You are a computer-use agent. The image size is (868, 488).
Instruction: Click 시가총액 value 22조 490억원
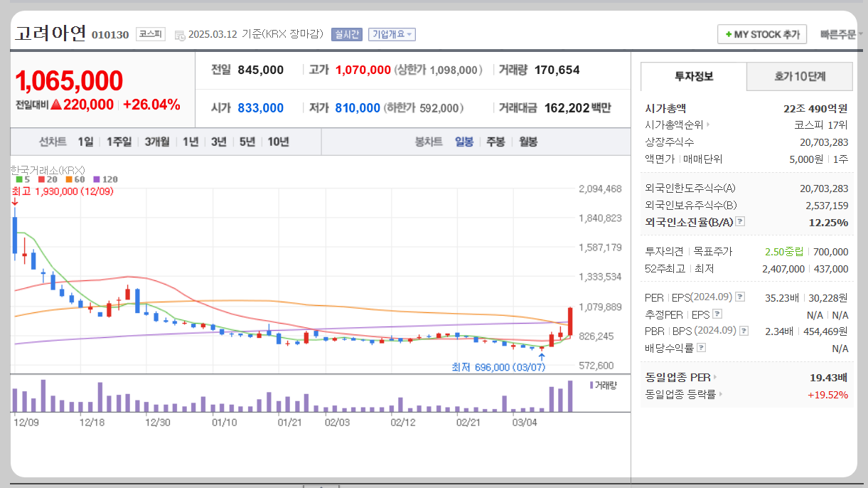coord(815,108)
